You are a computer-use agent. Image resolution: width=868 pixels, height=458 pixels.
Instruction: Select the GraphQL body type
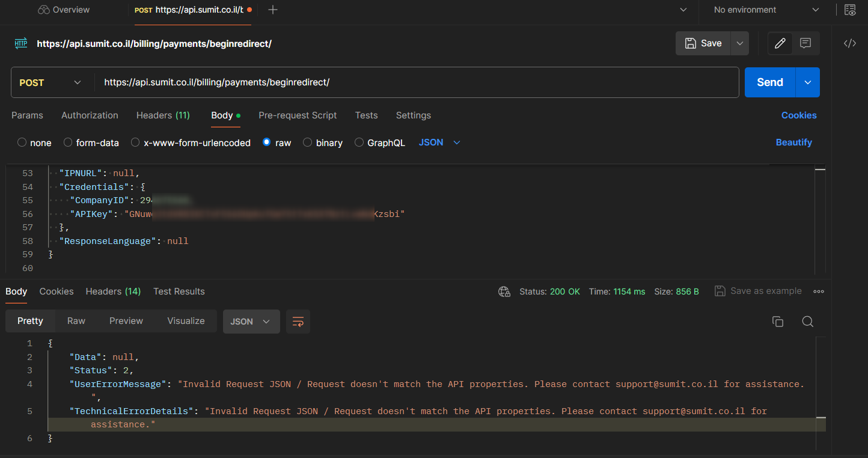tap(379, 142)
